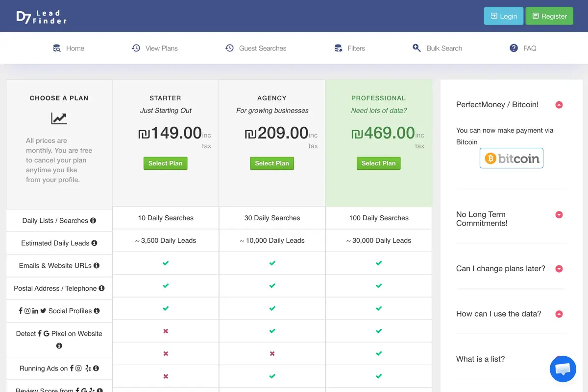Click info icon beside Emails & Website URLs
The image size is (588, 392).
coord(97,266)
